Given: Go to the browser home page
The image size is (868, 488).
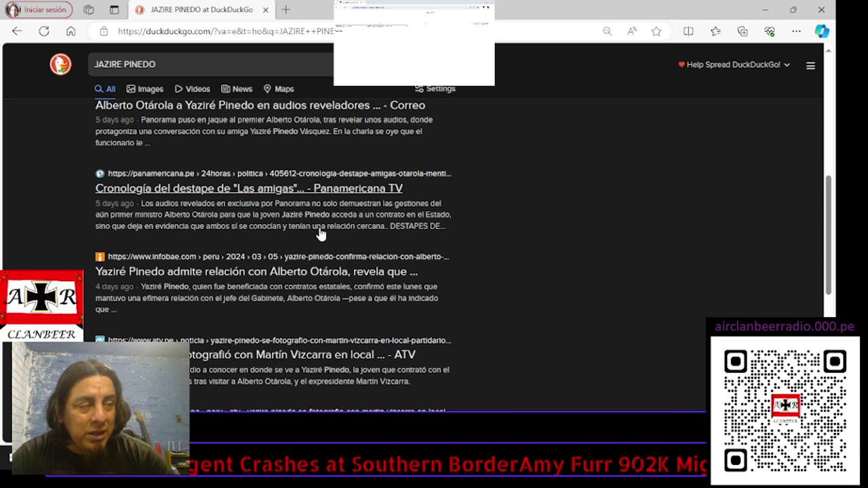Looking at the screenshot, I should (x=71, y=31).
